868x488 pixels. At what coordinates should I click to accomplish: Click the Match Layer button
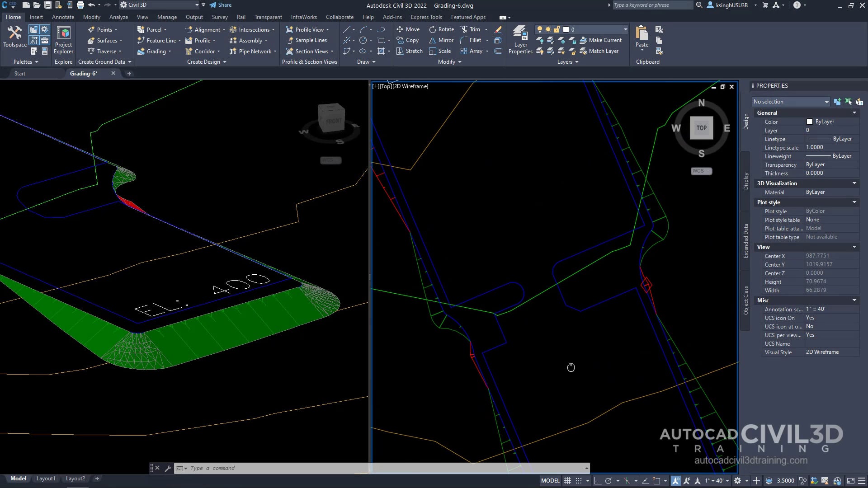coord(600,51)
